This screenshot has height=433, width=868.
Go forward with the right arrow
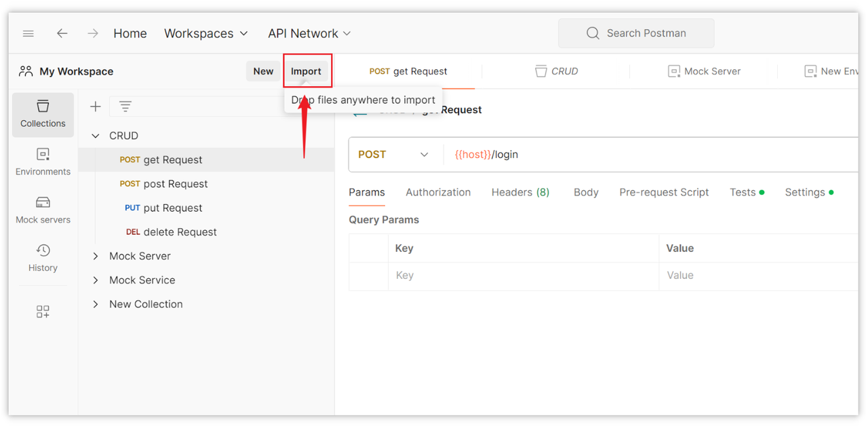(x=93, y=33)
